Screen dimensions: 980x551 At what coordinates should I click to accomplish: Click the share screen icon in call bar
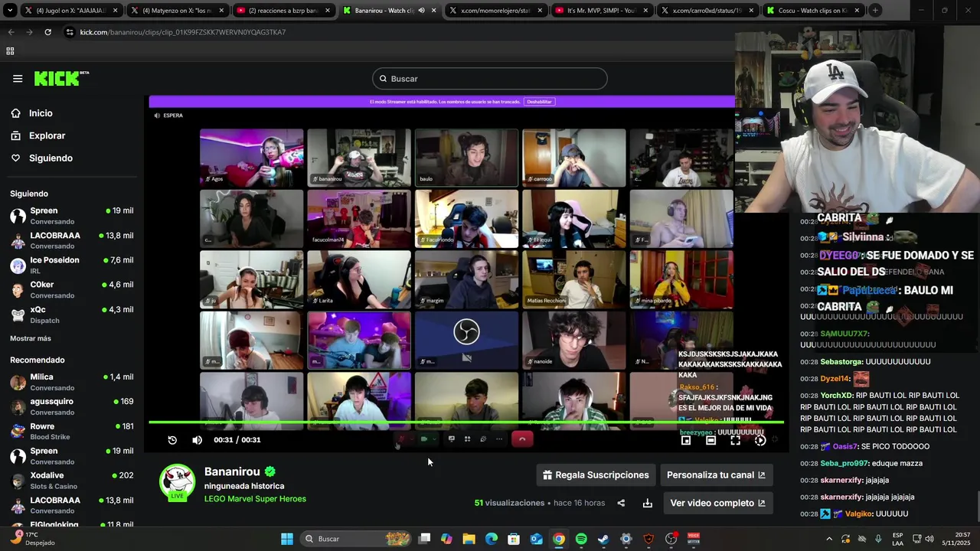tap(451, 439)
